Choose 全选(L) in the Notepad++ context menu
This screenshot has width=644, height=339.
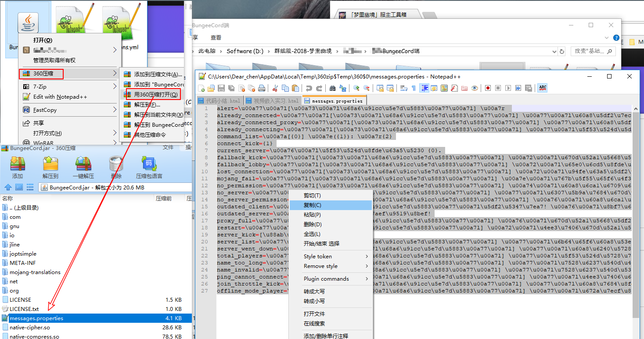(331, 234)
